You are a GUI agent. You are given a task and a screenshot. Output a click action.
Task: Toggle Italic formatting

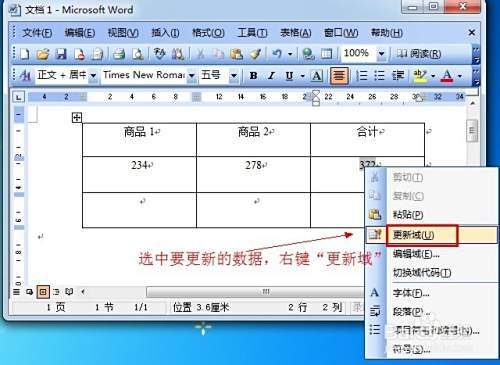(x=271, y=76)
